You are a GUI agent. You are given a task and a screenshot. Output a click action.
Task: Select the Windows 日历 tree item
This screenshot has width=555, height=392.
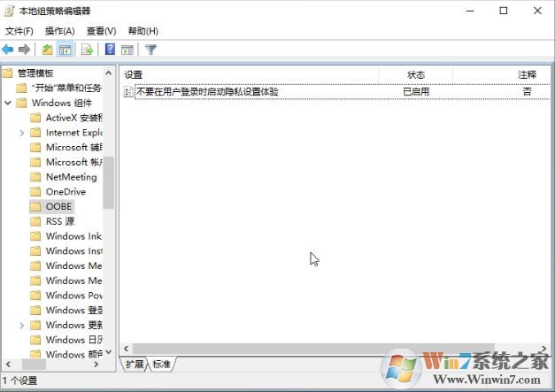click(x=74, y=340)
